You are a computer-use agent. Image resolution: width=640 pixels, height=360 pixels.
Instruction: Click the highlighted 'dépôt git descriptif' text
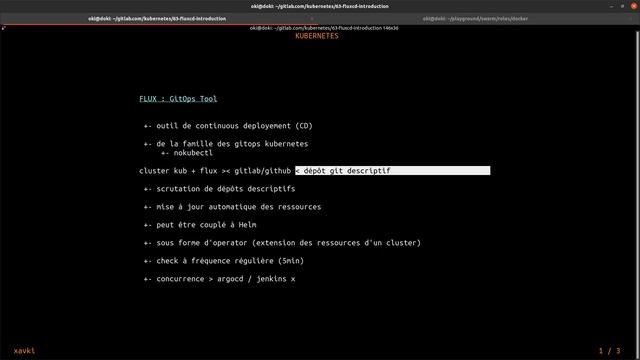(347, 171)
